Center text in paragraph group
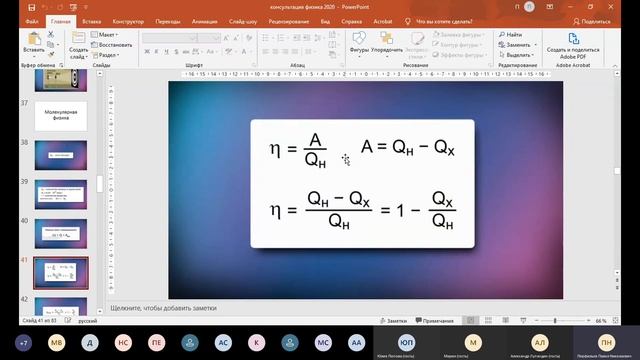 point(276,52)
